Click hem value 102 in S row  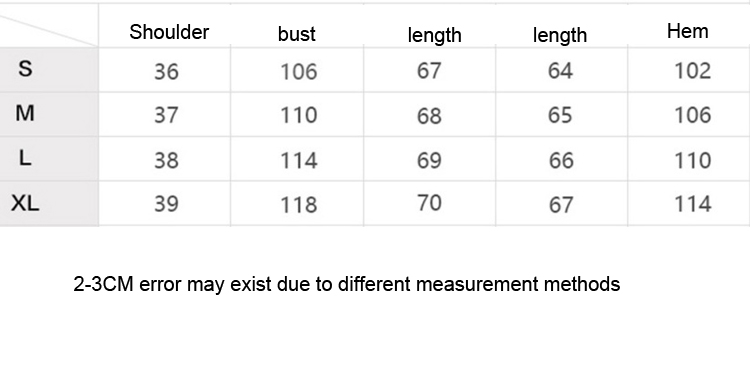tap(692, 71)
